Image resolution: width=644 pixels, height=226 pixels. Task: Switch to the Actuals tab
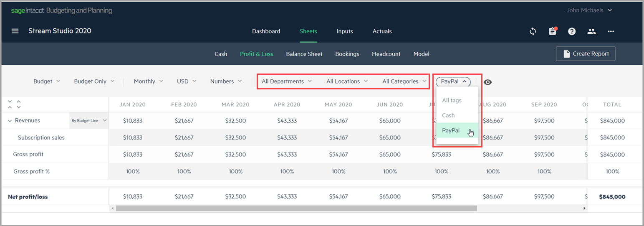[x=382, y=31]
